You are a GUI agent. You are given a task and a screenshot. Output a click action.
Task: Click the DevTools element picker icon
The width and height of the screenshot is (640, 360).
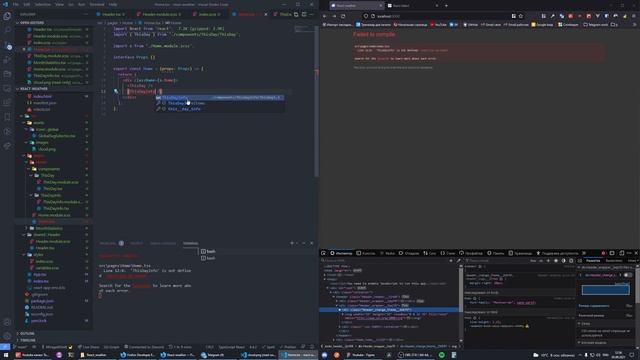323,253
